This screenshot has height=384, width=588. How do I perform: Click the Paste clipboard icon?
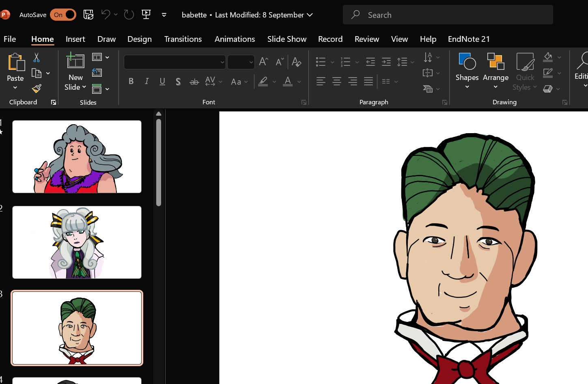pyautogui.click(x=16, y=63)
